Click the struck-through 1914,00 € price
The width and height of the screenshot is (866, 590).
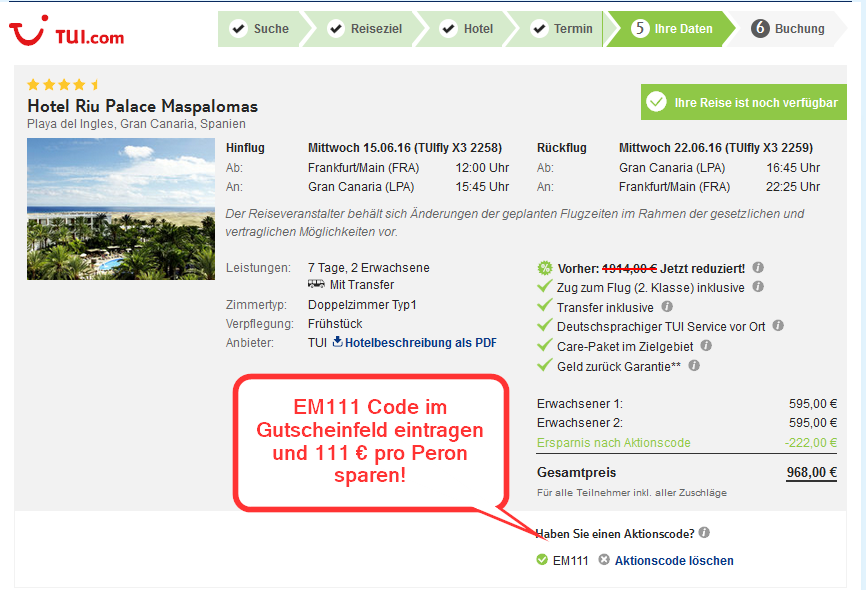click(629, 268)
